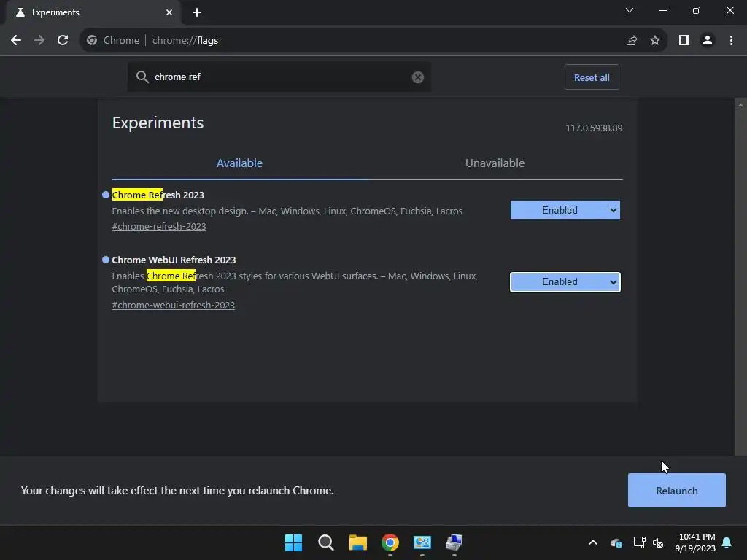Screen dimensions: 747x560
Task: Go back using the back arrow
Action: point(16,41)
